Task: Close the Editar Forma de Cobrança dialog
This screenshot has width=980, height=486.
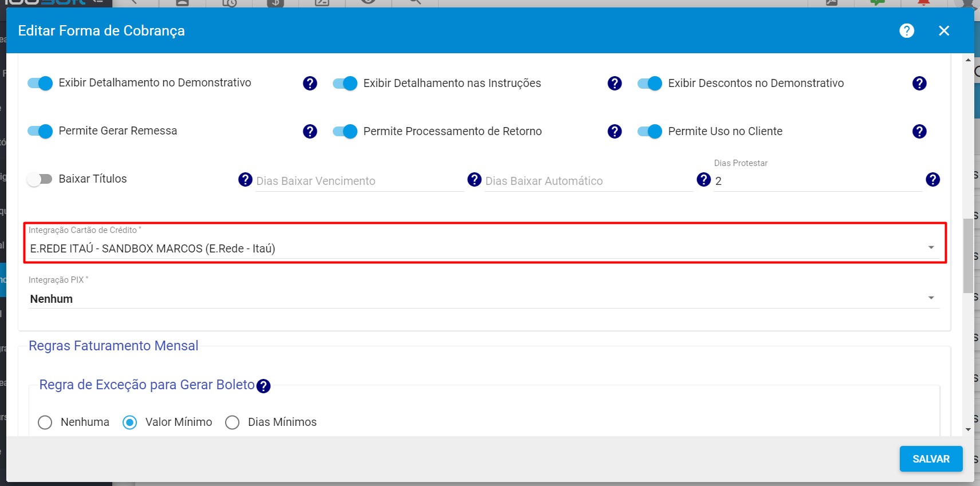Action: (944, 31)
